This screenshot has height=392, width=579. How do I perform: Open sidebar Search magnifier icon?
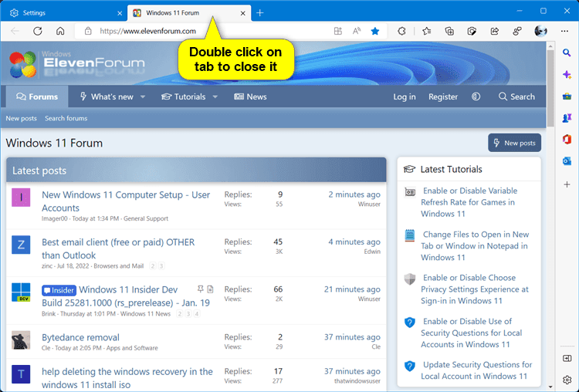(x=567, y=52)
